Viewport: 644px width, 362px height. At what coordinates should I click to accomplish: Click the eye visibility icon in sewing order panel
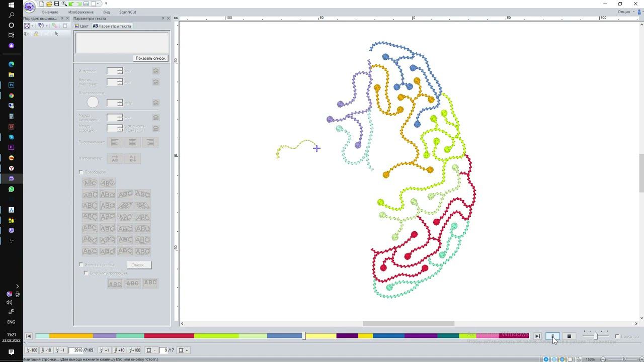(x=26, y=34)
